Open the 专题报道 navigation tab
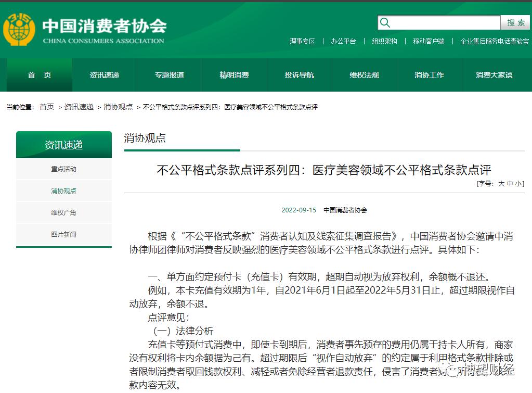The image size is (532, 393). pos(168,75)
